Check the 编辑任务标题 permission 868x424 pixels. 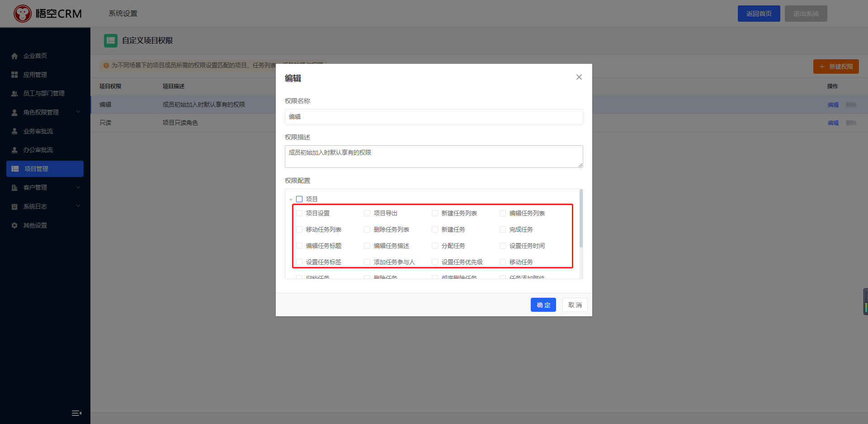(x=299, y=246)
